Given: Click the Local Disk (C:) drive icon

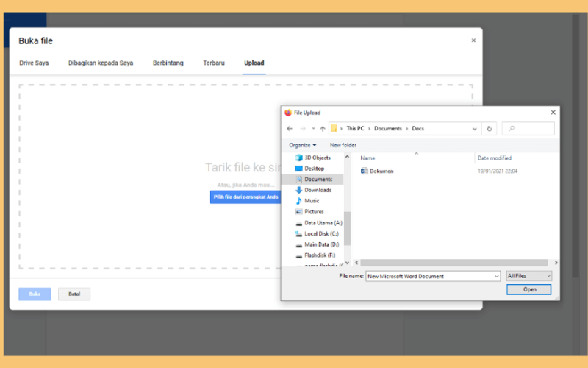Looking at the screenshot, I should point(299,233).
